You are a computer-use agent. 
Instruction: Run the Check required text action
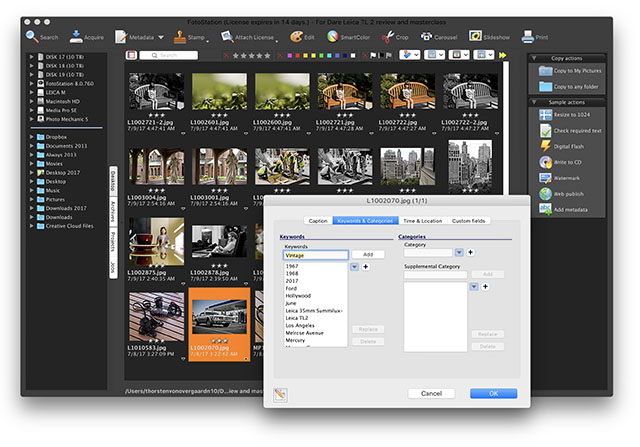tap(571, 131)
